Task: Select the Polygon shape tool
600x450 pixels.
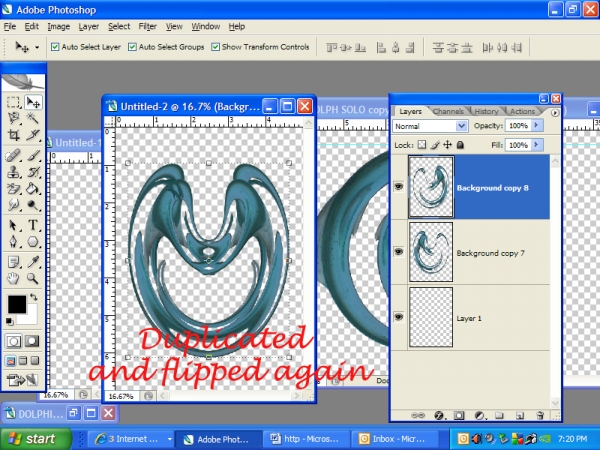Action: 33,241
